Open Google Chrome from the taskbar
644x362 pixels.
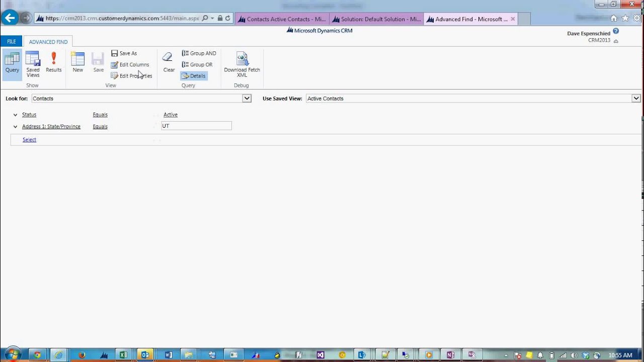37,355
